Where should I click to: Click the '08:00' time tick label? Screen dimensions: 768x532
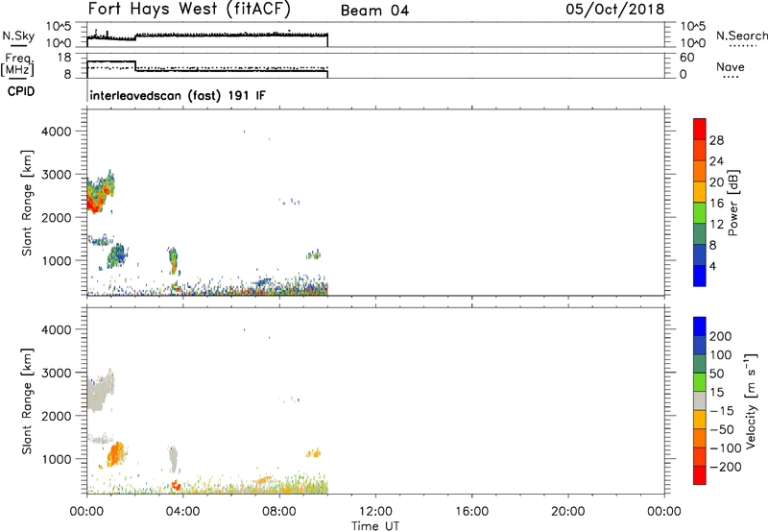coord(279,512)
